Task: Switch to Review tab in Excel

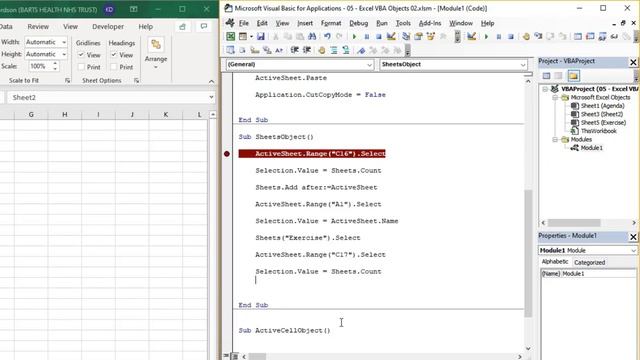Action: click(38, 27)
